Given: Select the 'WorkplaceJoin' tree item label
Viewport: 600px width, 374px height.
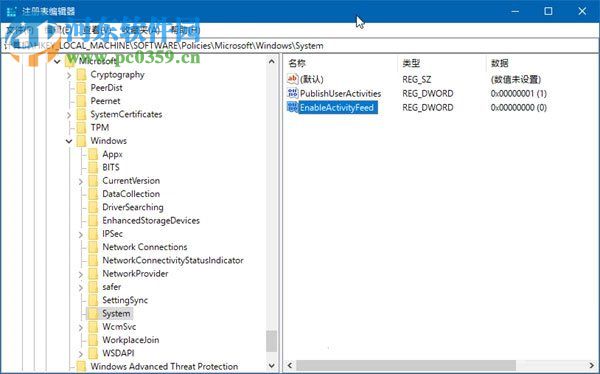Looking at the screenshot, I should 130,340.
